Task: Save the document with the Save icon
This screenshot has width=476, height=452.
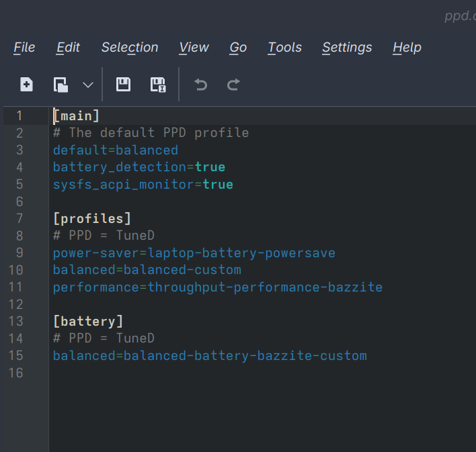Action: coord(123,85)
